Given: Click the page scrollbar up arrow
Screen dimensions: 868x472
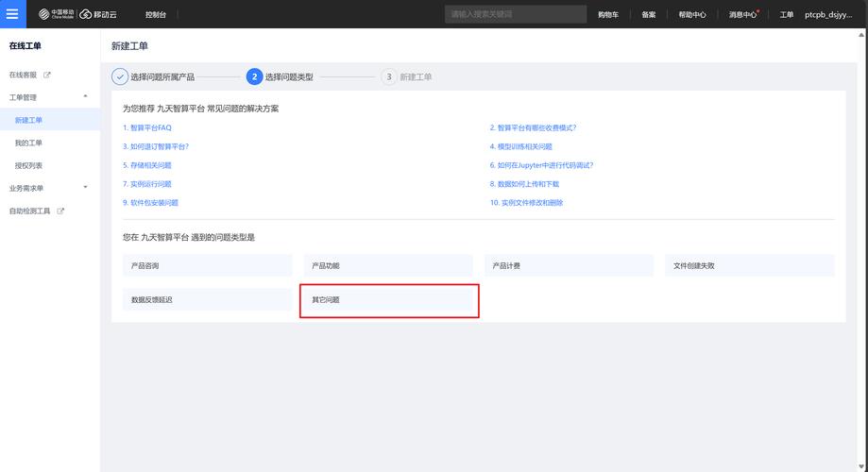Looking at the screenshot, I should pos(862,34).
